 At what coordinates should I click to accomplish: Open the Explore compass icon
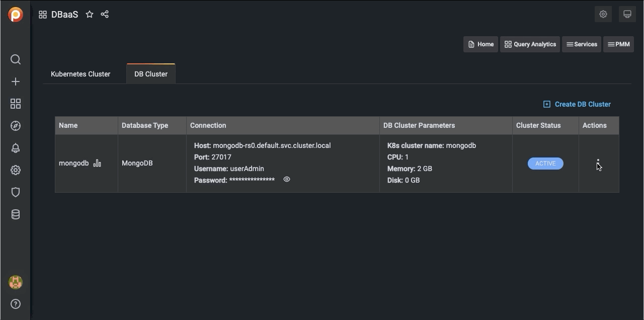coord(16,126)
